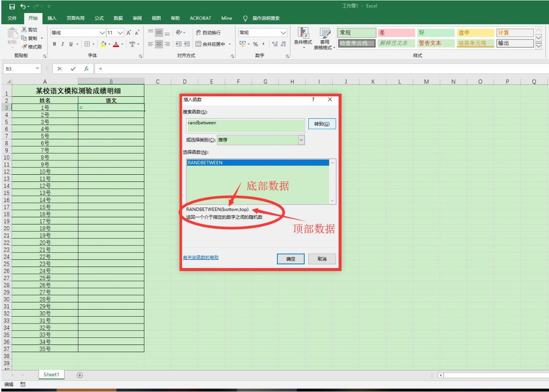
Task: Open the font size dropdown showing 11
Action: pos(120,33)
